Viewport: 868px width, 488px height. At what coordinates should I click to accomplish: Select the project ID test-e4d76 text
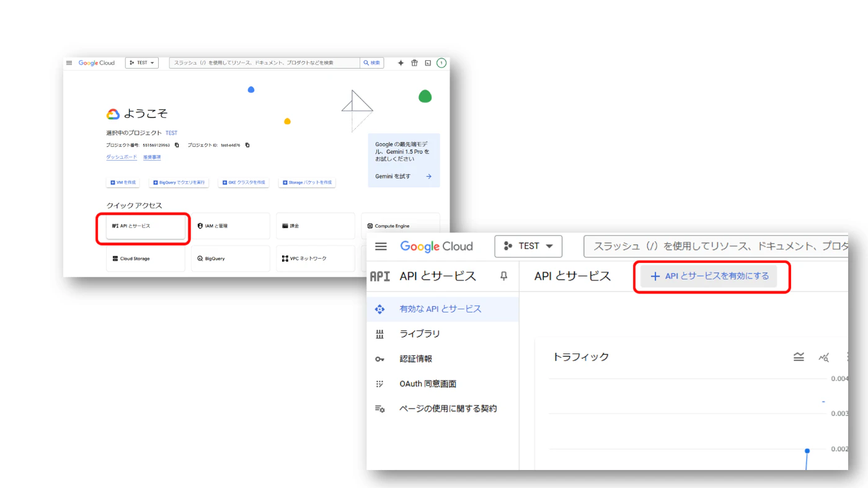[x=231, y=145]
